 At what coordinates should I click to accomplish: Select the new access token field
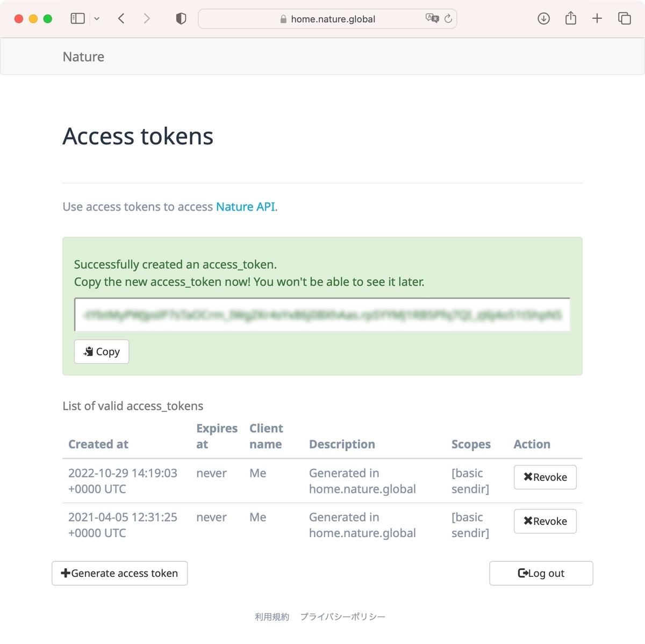pyautogui.click(x=322, y=315)
